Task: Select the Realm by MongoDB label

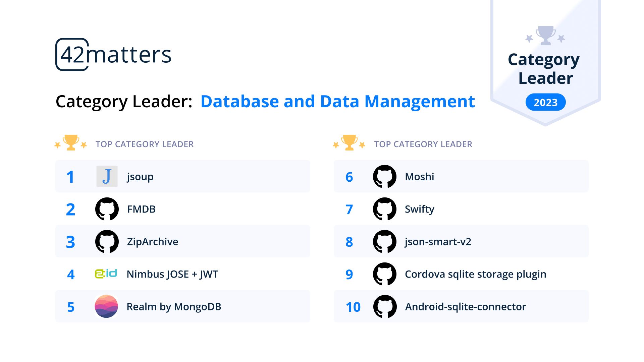Action: pos(174,307)
